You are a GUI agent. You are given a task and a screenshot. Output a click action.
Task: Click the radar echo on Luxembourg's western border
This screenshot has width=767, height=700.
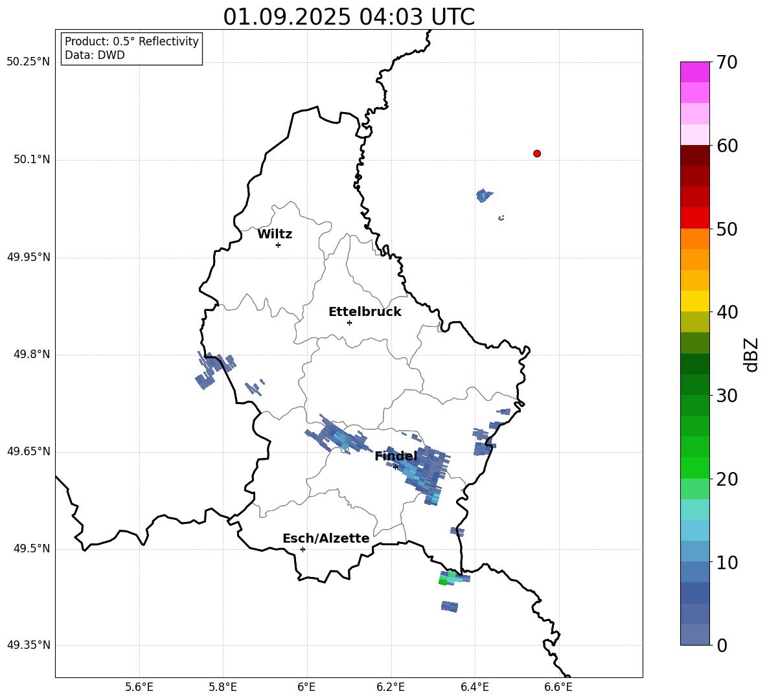pyautogui.click(x=214, y=370)
